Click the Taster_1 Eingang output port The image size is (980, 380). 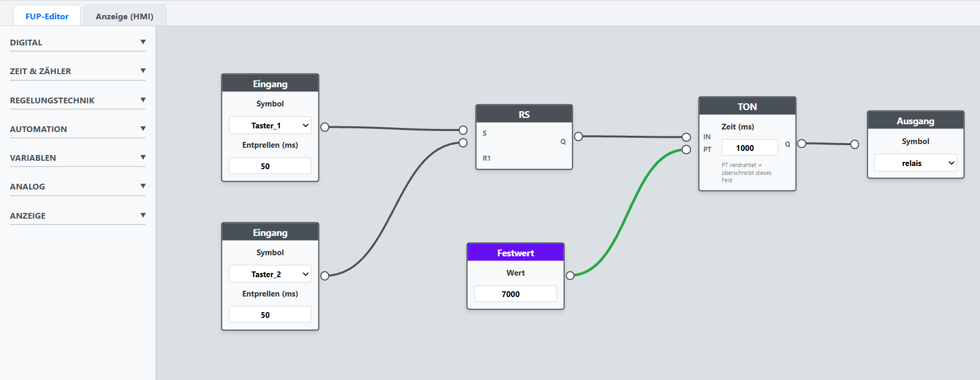point(325,127)
